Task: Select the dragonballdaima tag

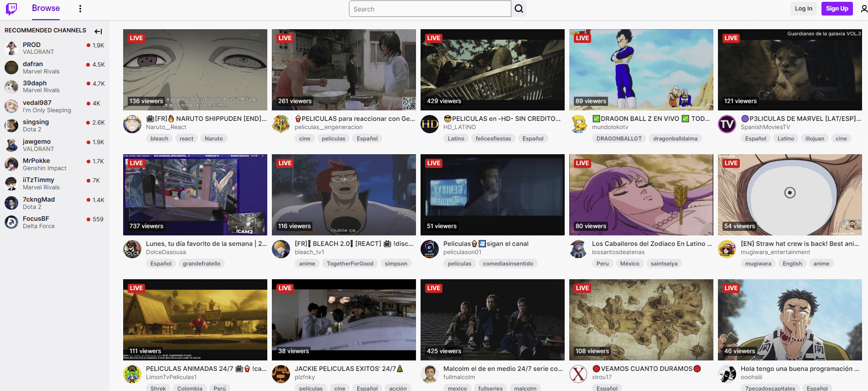Action: [675, 139]
